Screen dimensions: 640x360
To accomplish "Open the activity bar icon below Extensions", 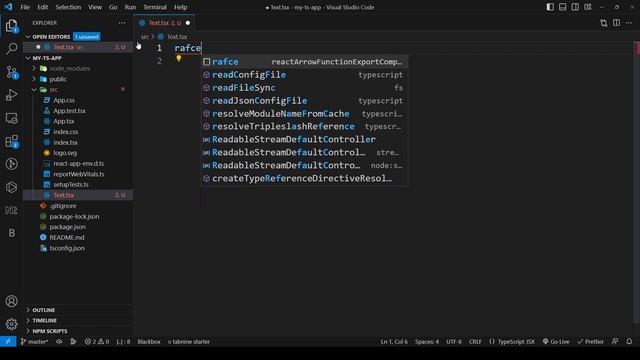I will click(x=11, y=164).
